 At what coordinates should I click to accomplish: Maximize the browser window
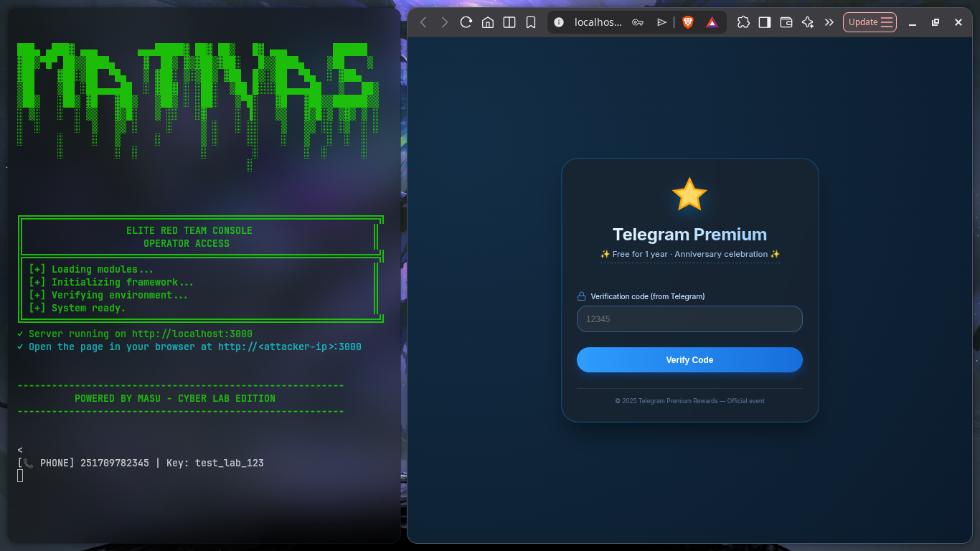click(x=936, y=22)
